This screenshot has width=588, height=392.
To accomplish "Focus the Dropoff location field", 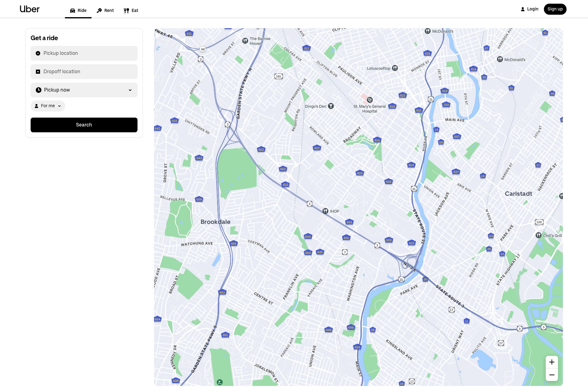I will point(84,72).
